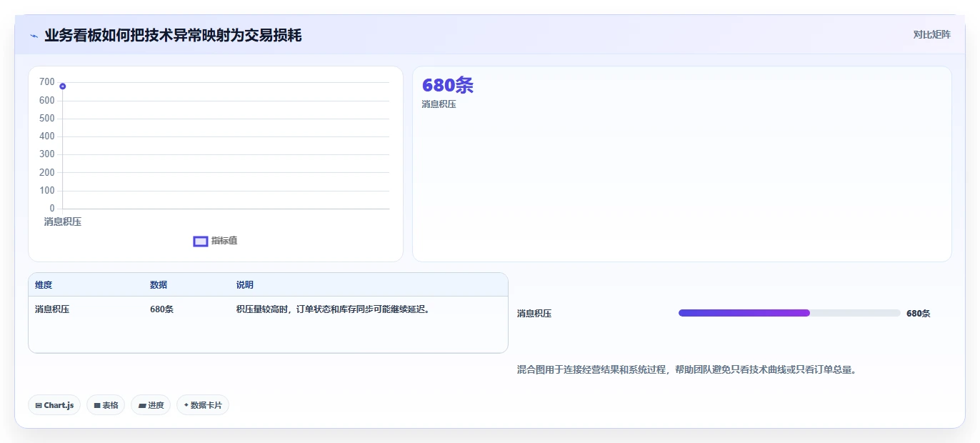
Task: Click the lightning icon beside the title
Action: [34, 36]
